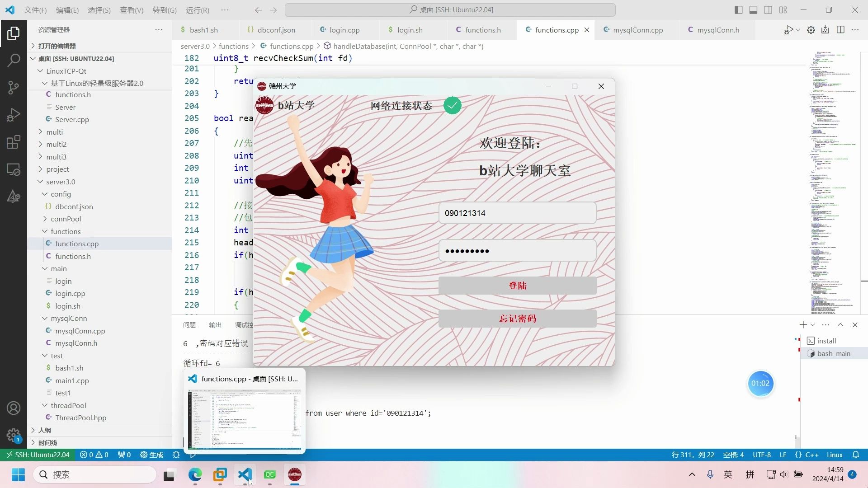Click the password input field
868x488 pixels.
[x=517, y=251]
